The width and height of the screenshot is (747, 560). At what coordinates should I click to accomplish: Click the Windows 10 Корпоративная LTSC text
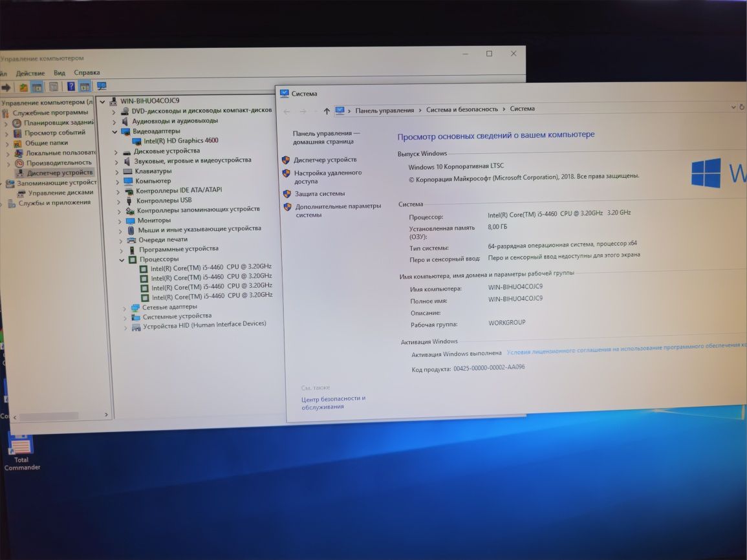tap(456, 166)
